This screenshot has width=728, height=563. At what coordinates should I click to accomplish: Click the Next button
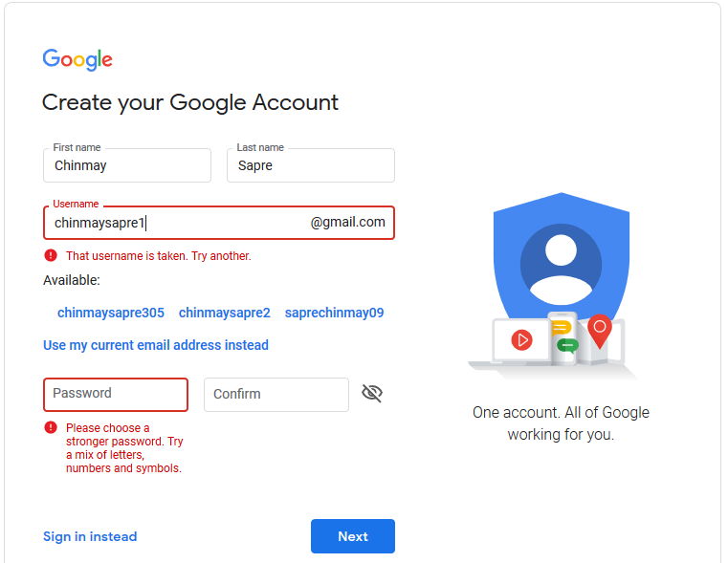(x=353, y=536)
